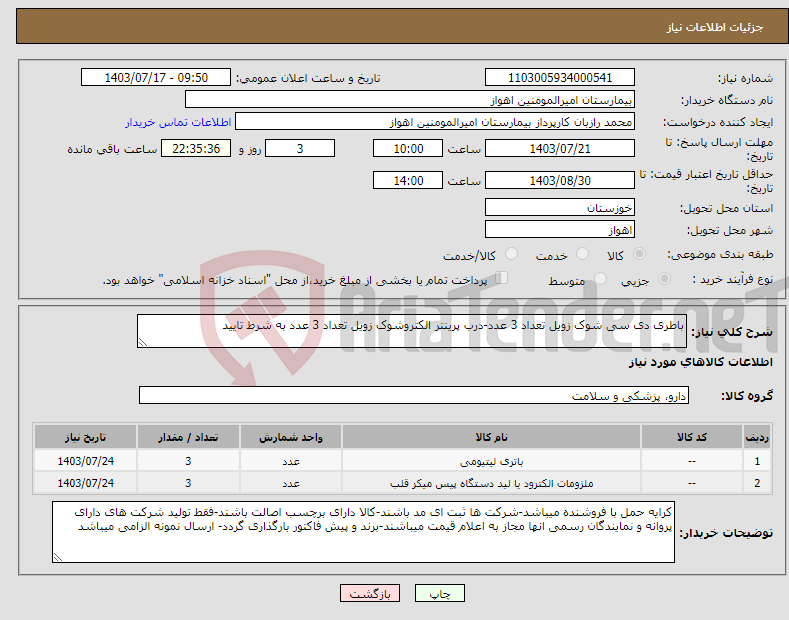Click the توضیحات خریدار notes textarea
The width and height of the screenshot is (789, 620).
(363, 532)
